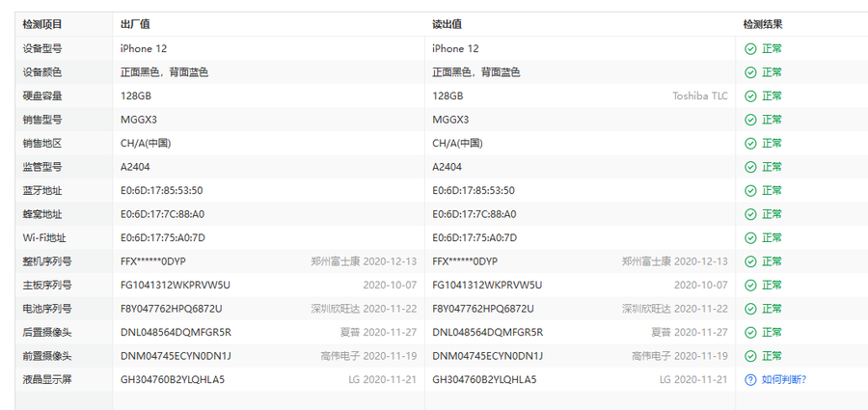The height and width of the screenshot is (410, 868).
Task: Click 郑州富士康 2020-12-13 in the 读出值 column
Action: click(675, 261)
